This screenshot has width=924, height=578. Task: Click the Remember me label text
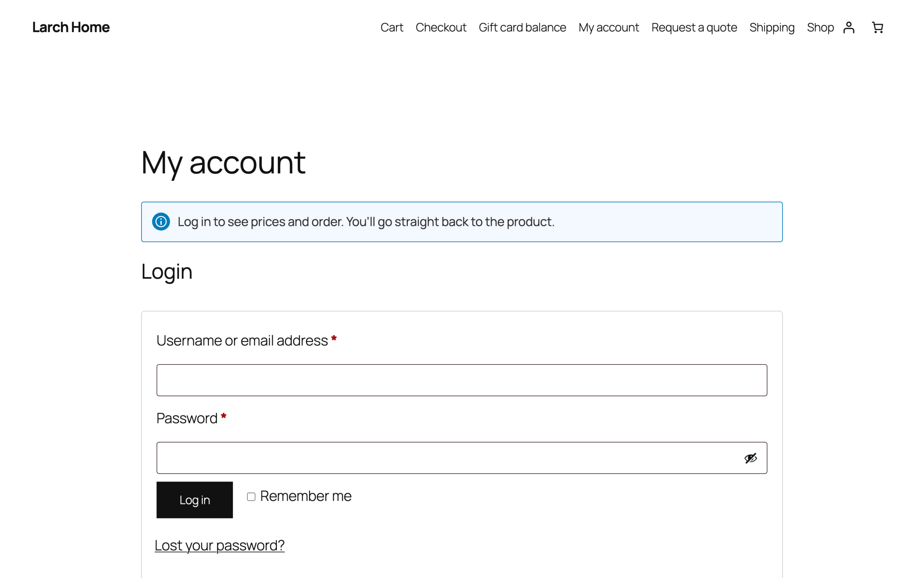click(306, 496)
